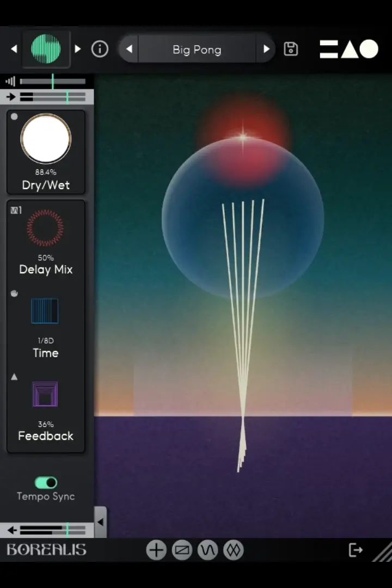
Task: Click the plus icon in the bottom bar
Action: 156,550
